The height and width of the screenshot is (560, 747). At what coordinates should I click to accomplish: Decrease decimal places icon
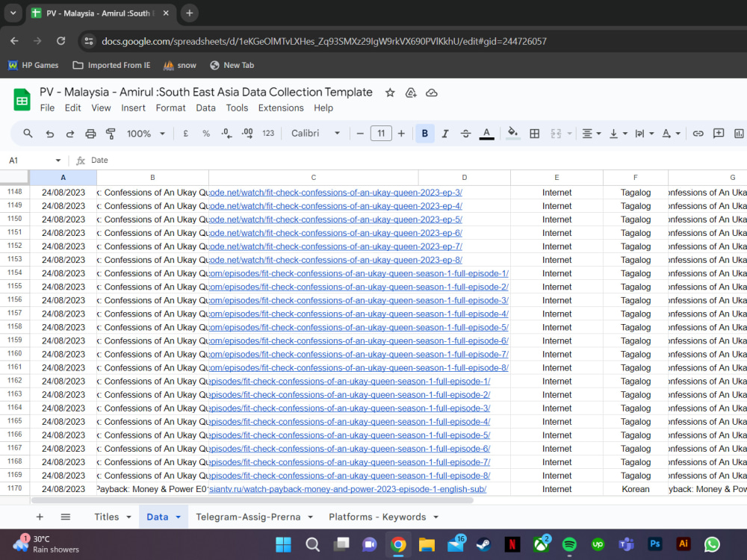[x=227, y=134]
